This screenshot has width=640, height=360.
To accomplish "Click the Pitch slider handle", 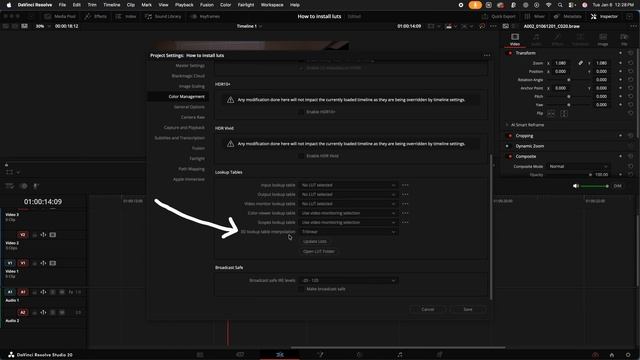I will click(569, 97).
